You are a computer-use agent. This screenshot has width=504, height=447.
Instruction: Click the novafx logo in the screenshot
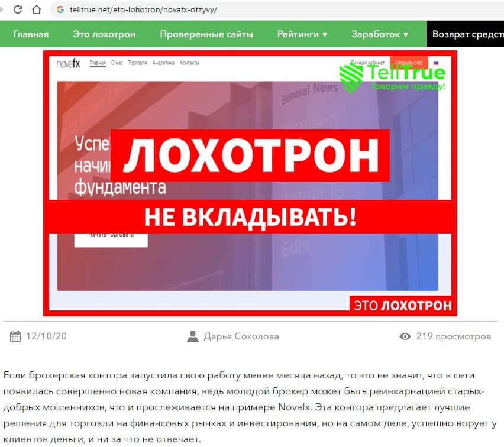click(x=68, y=63)
